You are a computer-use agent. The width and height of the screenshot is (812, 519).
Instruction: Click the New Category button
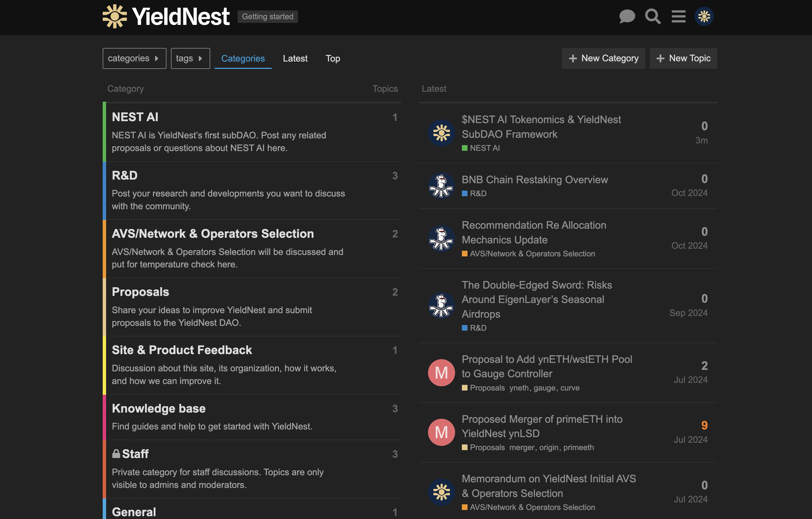[603, 58]
